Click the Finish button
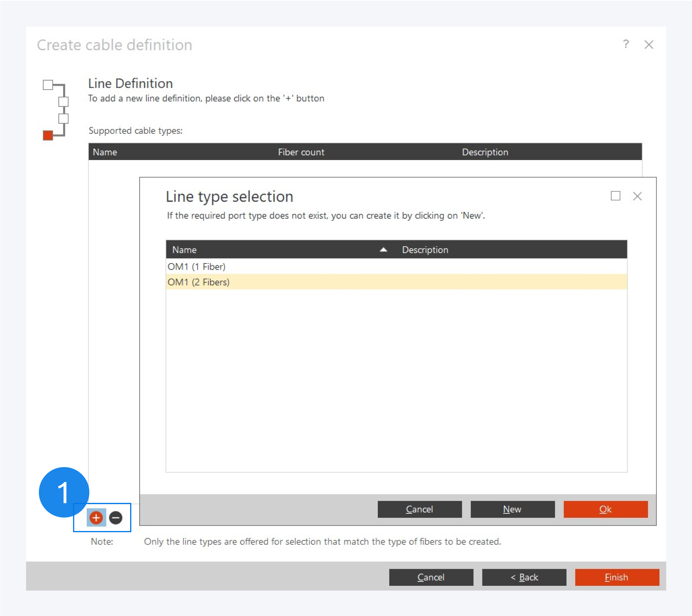692x616 pixels. point(617,577)
